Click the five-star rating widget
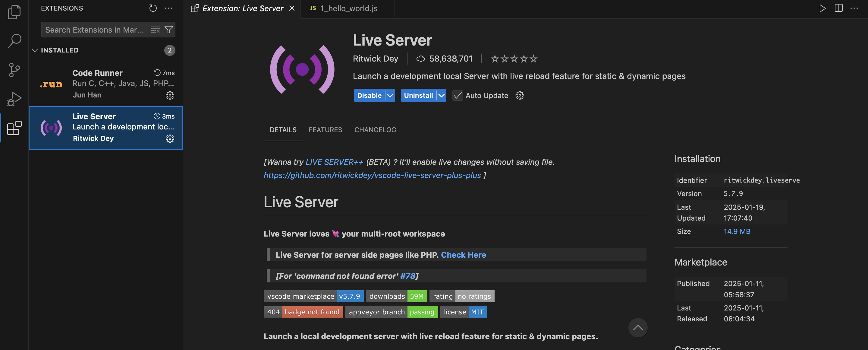The image size is (868, 350). tap(514, 59)
